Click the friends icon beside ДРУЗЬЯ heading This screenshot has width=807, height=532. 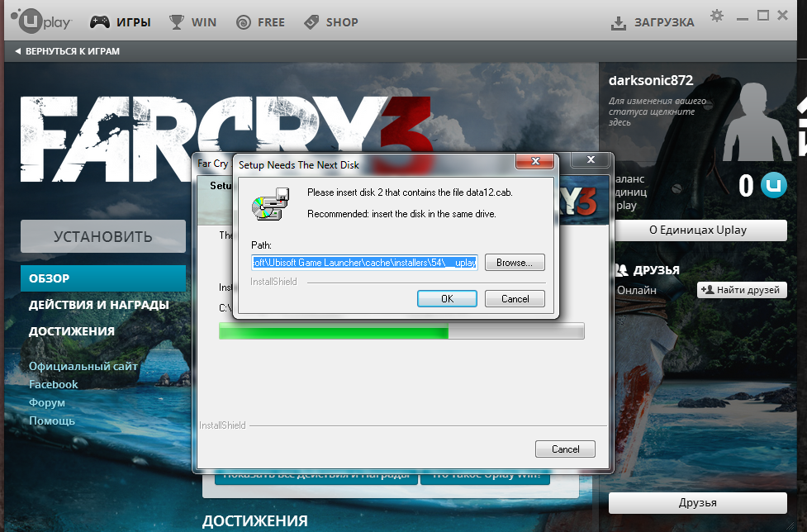click(x=622, y=269)
